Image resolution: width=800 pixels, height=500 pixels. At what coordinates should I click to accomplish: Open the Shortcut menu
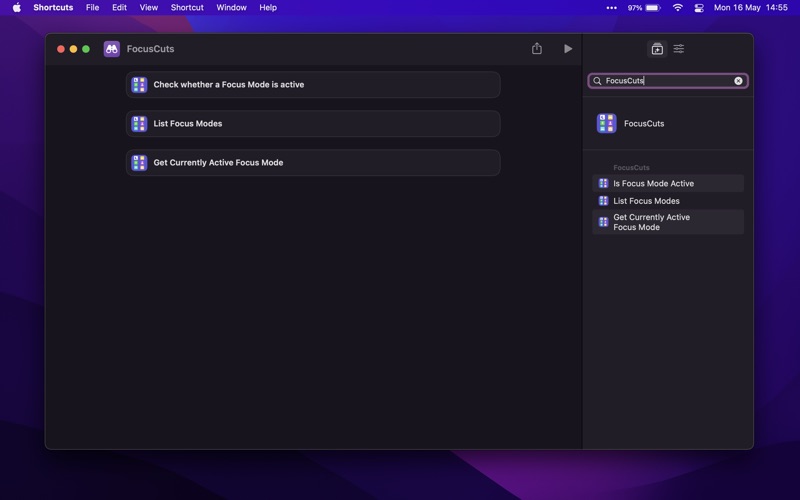pos(187,8)
